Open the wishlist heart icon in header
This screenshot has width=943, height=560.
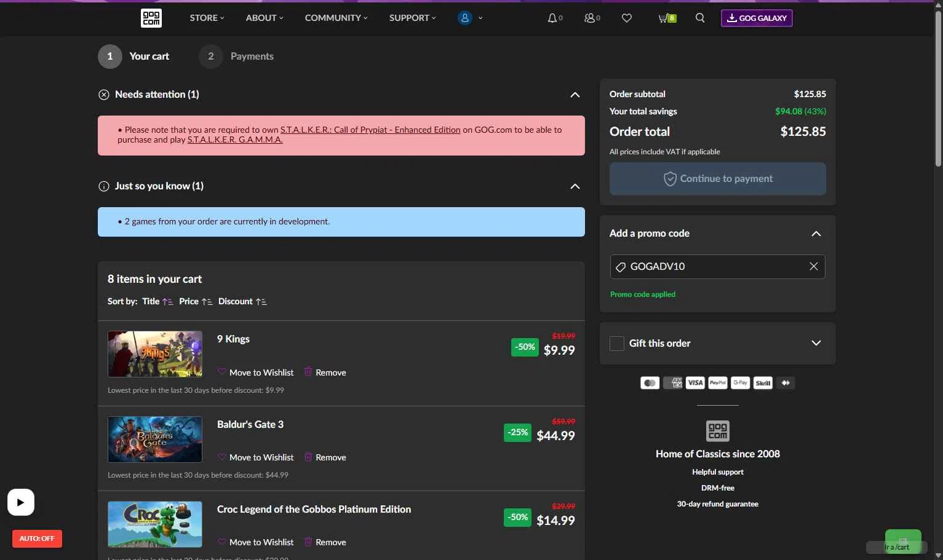(627, 18)
